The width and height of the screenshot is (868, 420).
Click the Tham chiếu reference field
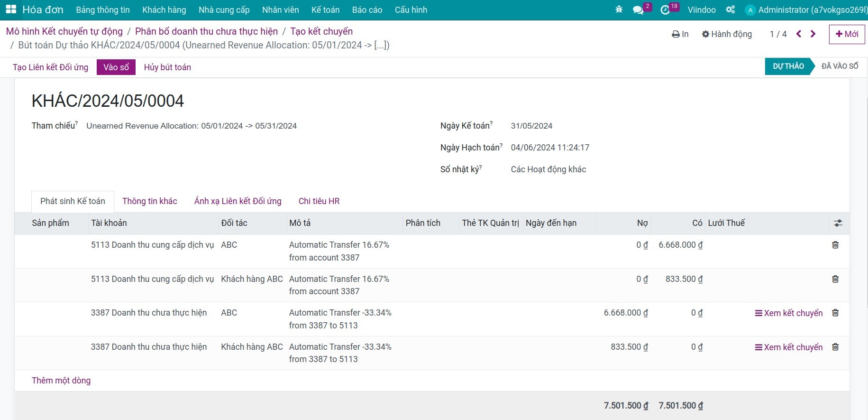pyautogui.click(x=192, y=126)
